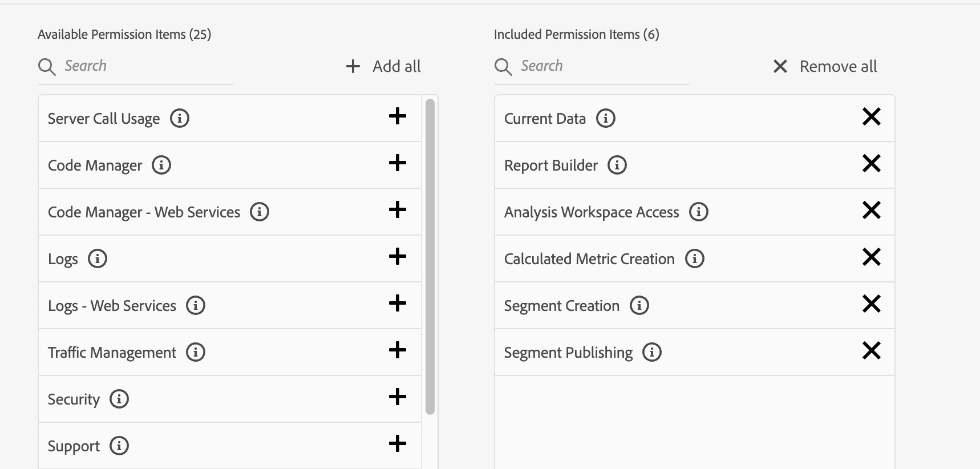View info about Segment Creation
The height and width of the screenshot is (469, 980).
[x=639, y=305]
